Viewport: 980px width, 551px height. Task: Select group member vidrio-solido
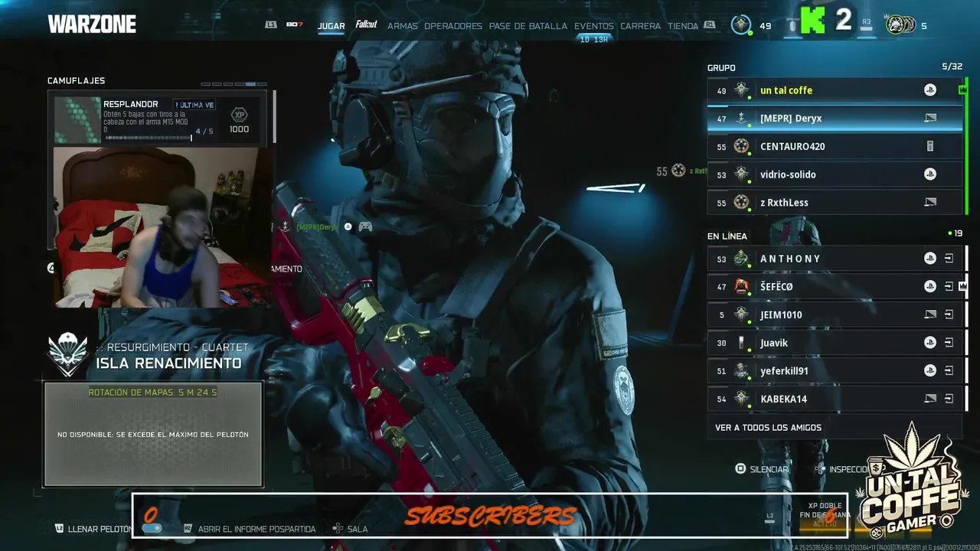[x=835, y=174]
